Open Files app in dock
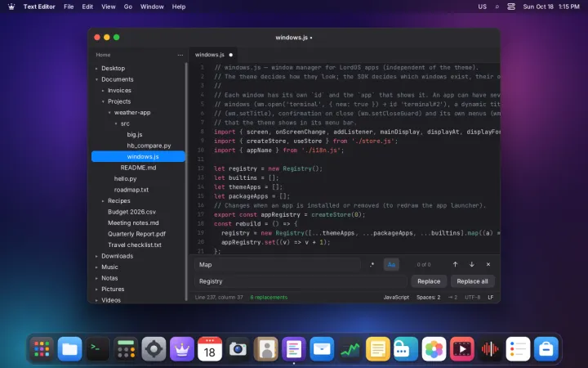Image resolution: width=588 pixels, height=368 pixels. (69, 349)
